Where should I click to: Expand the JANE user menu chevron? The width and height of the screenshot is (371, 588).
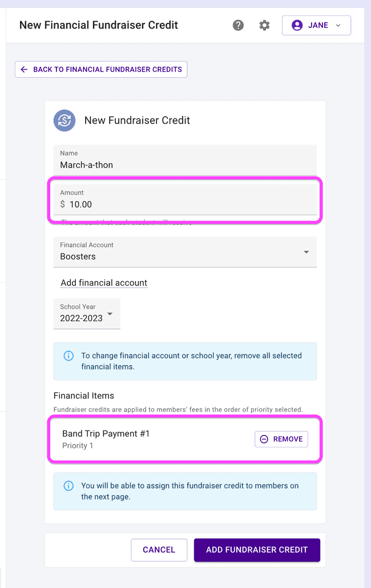click(x=338, y=25)
